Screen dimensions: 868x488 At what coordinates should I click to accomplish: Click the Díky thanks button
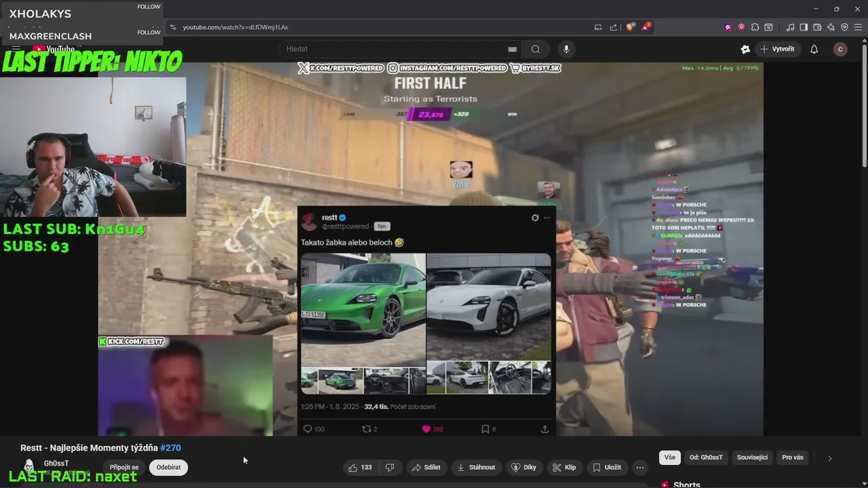(524, 467)
